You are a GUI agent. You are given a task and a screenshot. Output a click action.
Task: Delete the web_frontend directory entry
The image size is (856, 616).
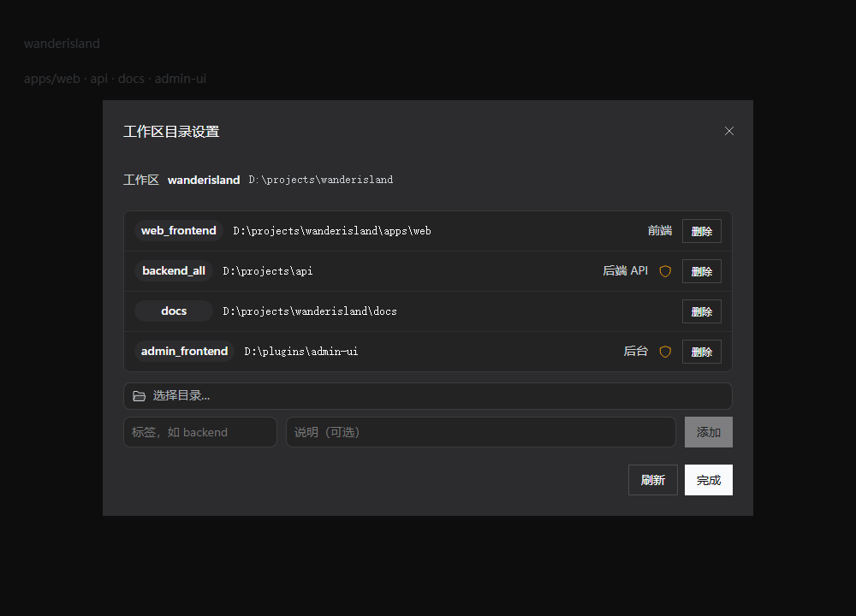702,231
